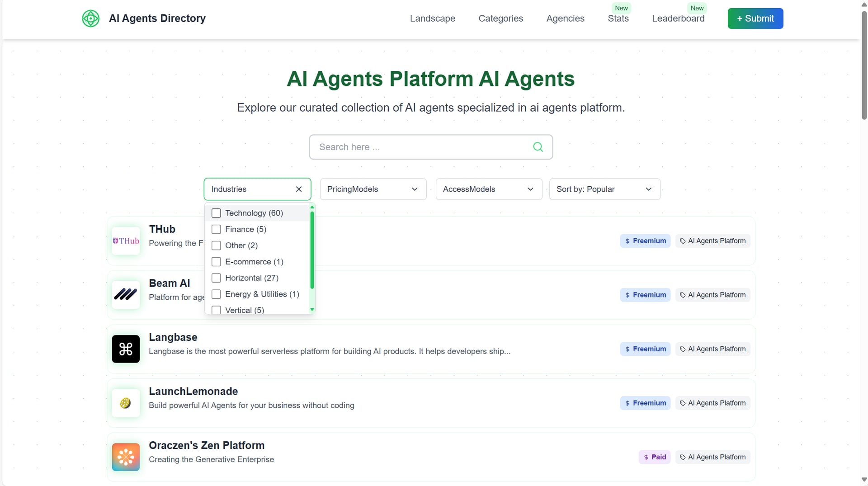Click the Freemium badge on the LaunchLemonade row
Image resolution: width=868 pixels, height=486 pixels.
pos(645,403)
